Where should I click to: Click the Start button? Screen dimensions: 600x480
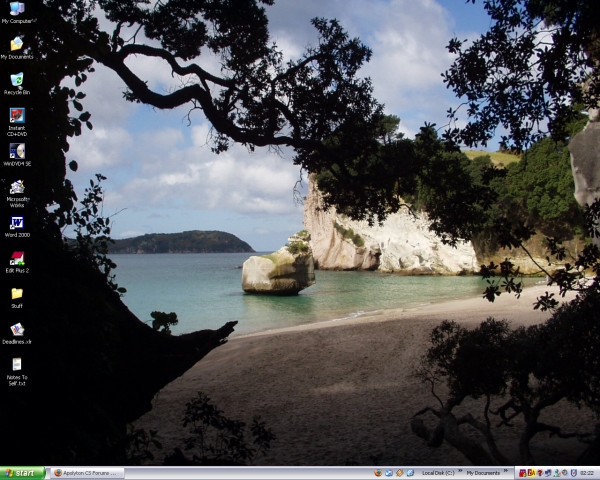coord(22,473)
